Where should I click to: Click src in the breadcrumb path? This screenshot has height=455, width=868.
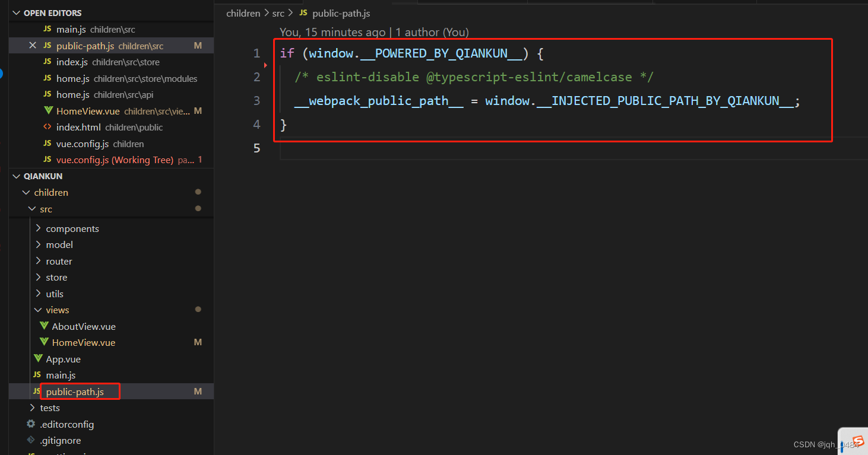(278, 12)
